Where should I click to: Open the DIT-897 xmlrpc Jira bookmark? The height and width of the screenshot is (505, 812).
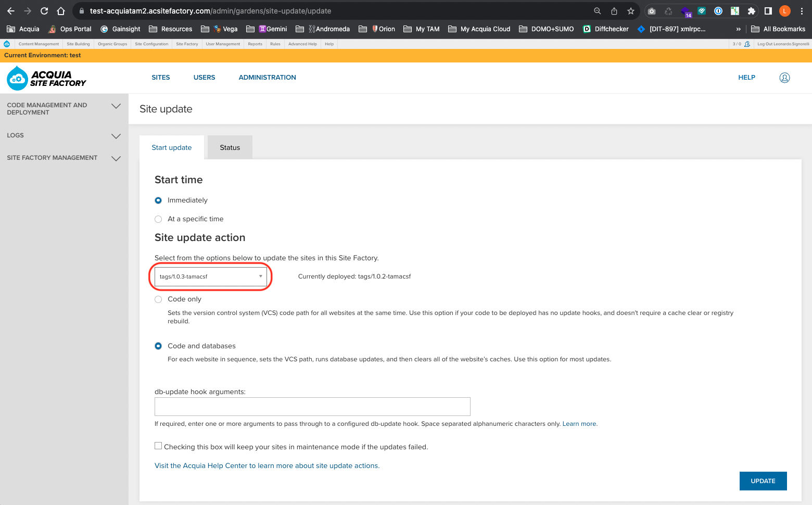[671, 29]
